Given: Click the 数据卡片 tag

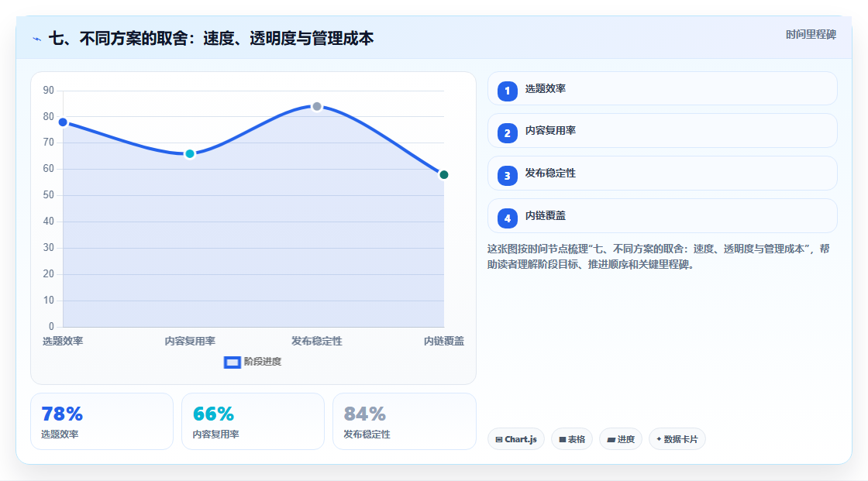Looking at the screenshot, I should click(x=677, y=439).
